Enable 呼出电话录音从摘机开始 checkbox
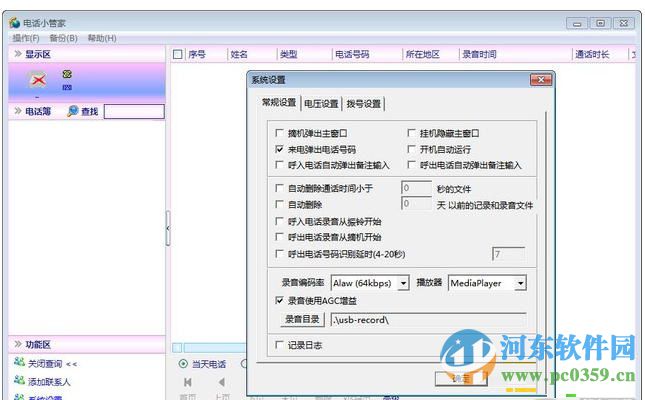 279,237
